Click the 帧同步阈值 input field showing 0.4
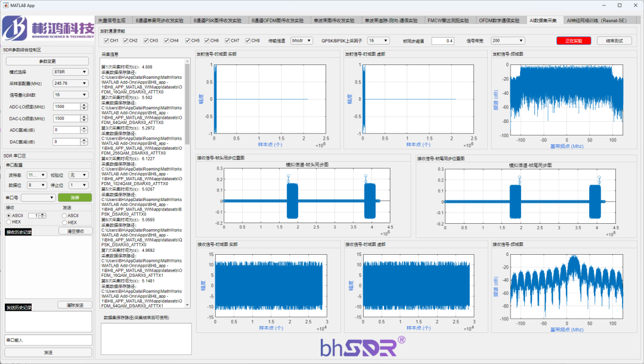The image size is (644, 364). tap(442, 41)
